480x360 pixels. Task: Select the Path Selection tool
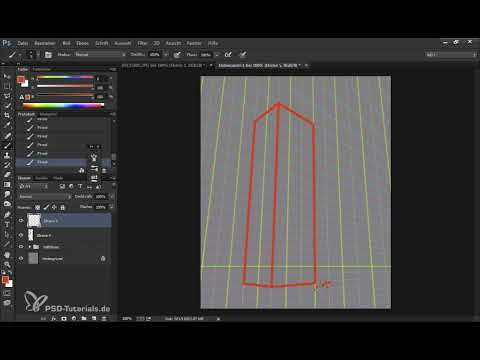pos(7,234)
